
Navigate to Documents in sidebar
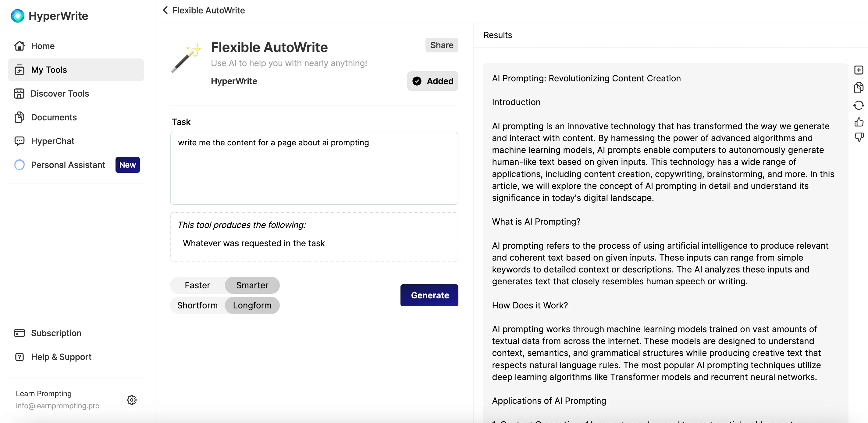point(54,117)
